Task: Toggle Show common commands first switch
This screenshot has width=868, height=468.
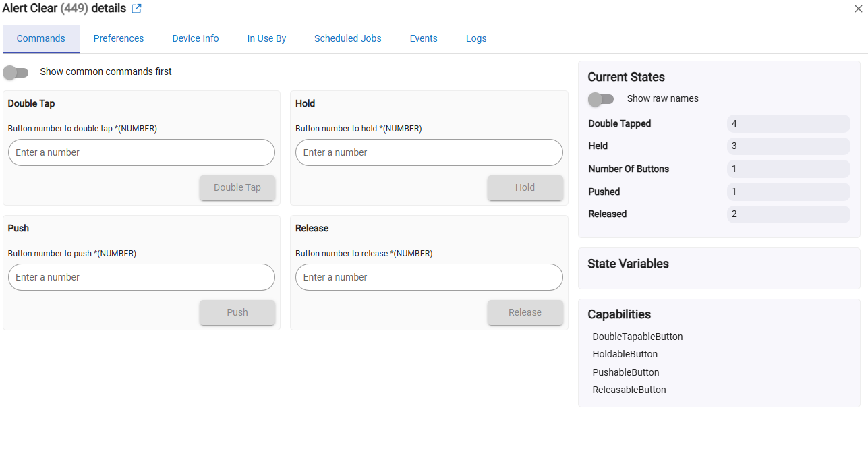Action: (16, 72)
